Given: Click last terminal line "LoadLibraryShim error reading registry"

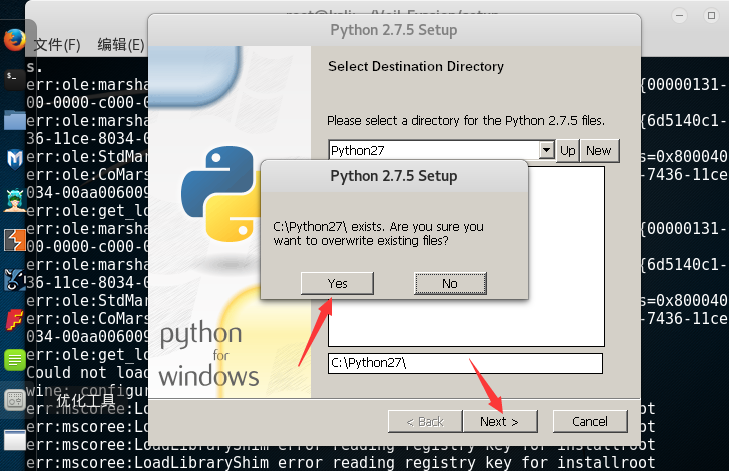Looking at the screenshot, I should (340, 463).
